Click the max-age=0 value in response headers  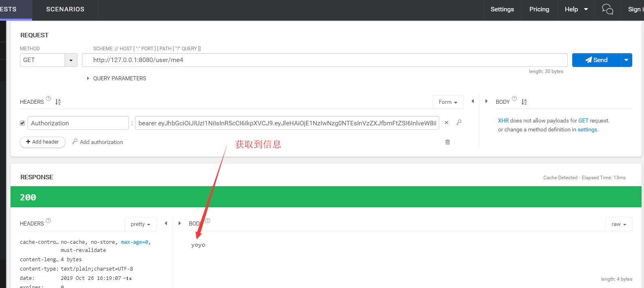(135, 242)
